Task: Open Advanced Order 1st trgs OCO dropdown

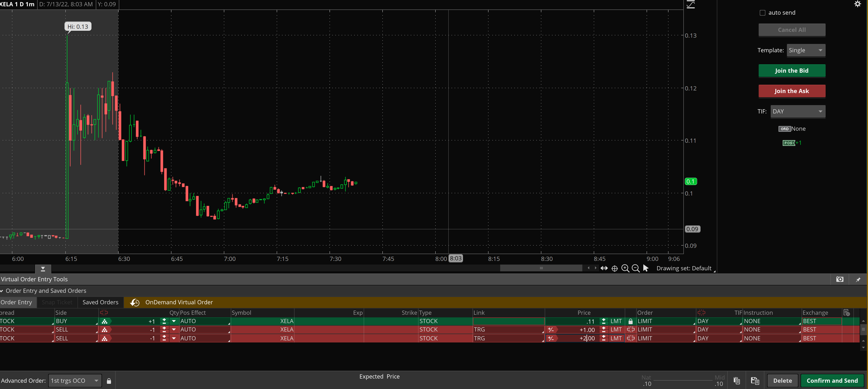Action: [75, 381]
